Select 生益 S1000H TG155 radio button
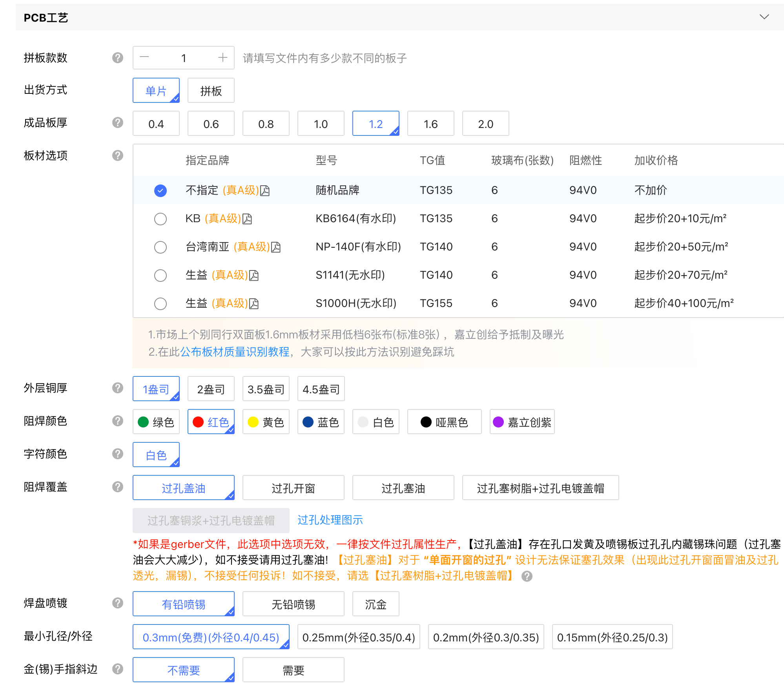Viewport: 784px width, 683px height. (160, 303)
